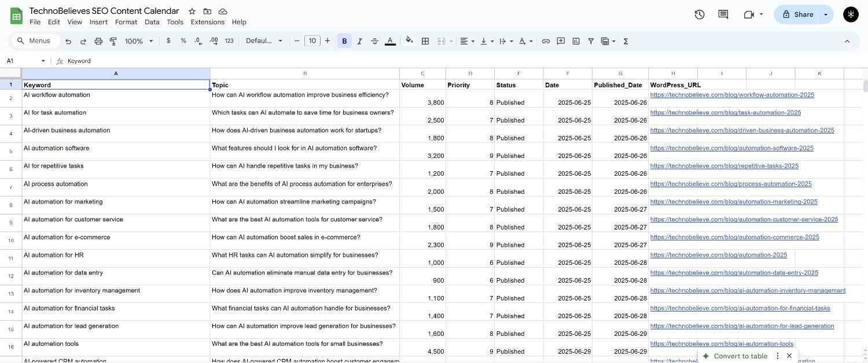The width and height of the screenshot is (868, 363).
Task: Print the spreadsheet with printer icon
Action: (98, 41)
